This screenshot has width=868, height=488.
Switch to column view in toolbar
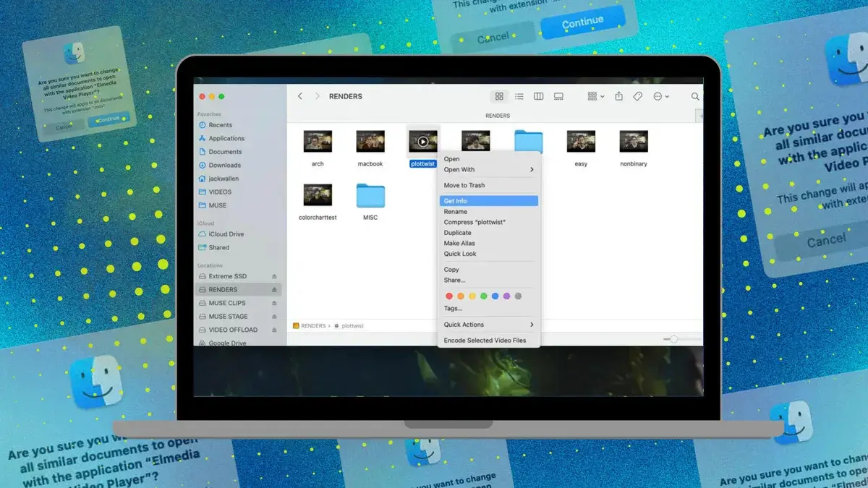coord(538,96)
